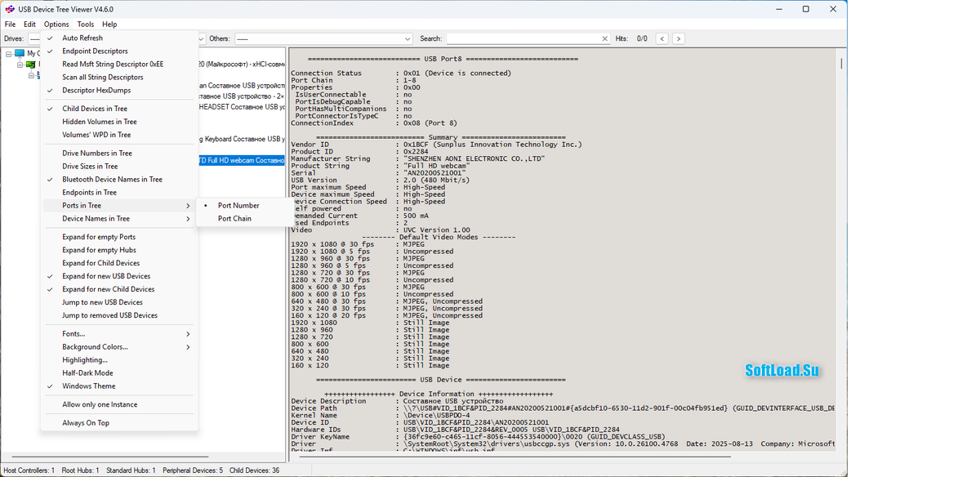Enable Drive Sizes in Tree
Viewport: 980px width, 477px height.
pyautogui.click(x=119, y=166)
